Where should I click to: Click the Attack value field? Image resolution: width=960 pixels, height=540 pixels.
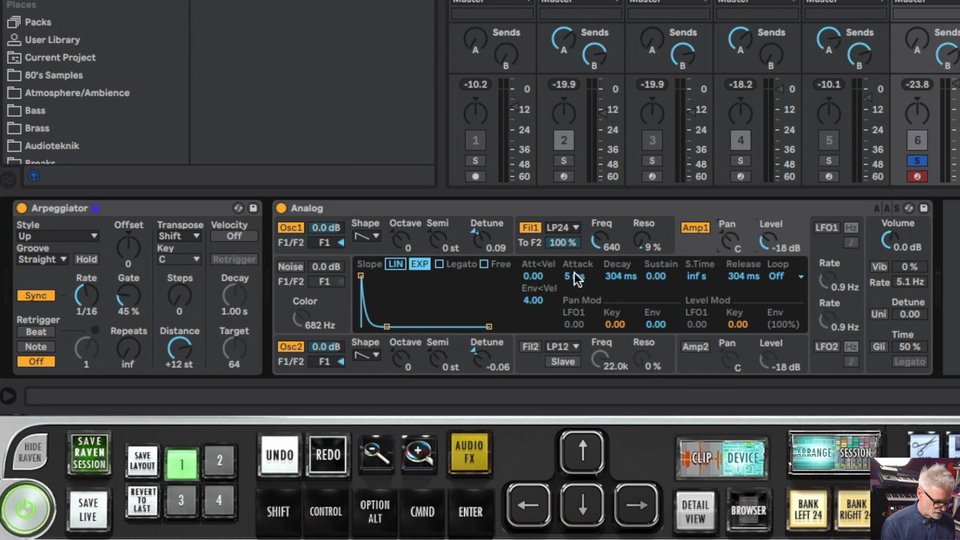click(574, 276)
